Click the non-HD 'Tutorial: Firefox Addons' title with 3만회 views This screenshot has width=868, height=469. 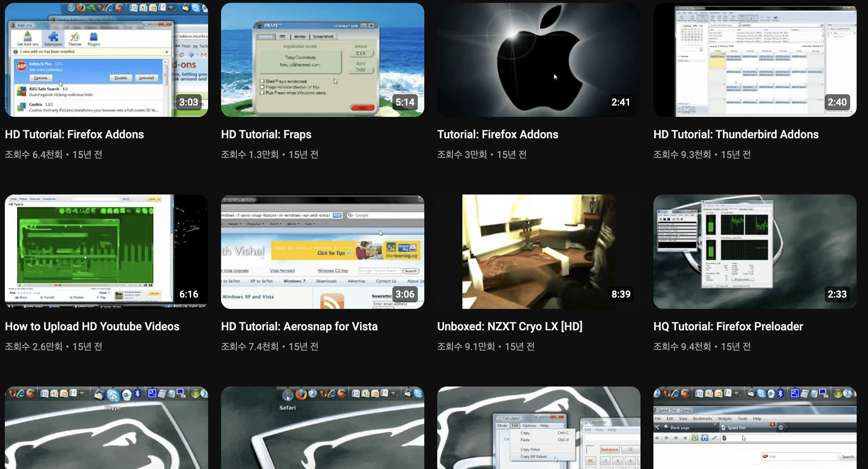(x=498, y=134)
